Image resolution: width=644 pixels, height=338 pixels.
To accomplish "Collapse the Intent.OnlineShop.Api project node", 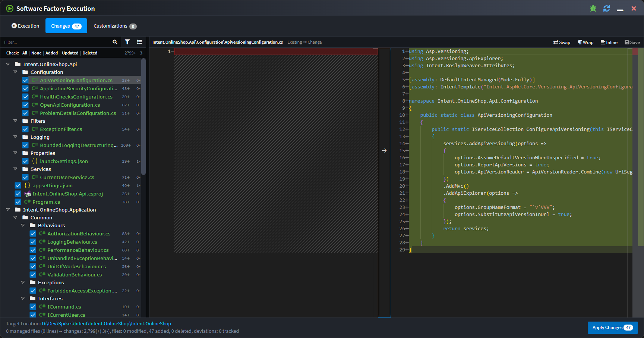I will (8, 64).
